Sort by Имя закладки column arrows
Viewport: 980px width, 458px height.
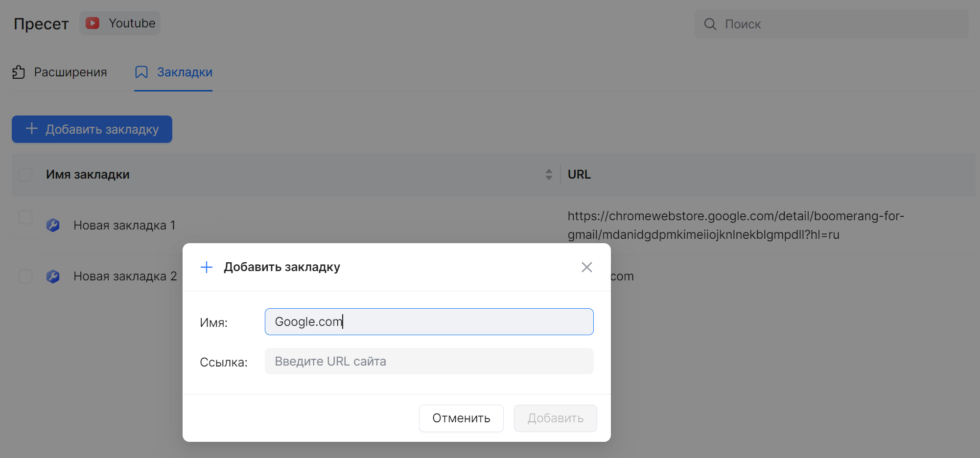click(x=549, y=175)
